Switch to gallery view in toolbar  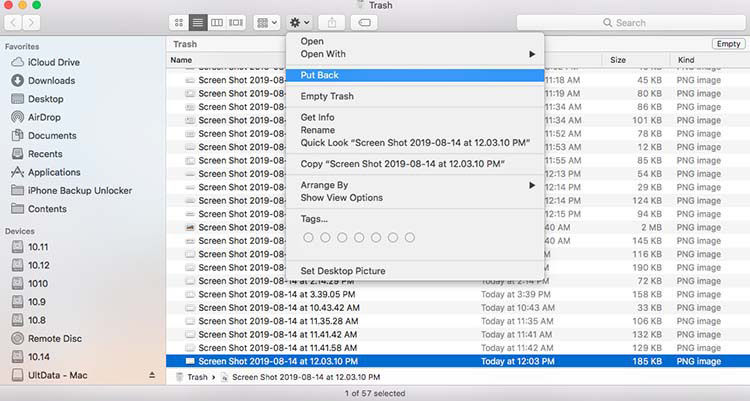(x=236, y=22)
